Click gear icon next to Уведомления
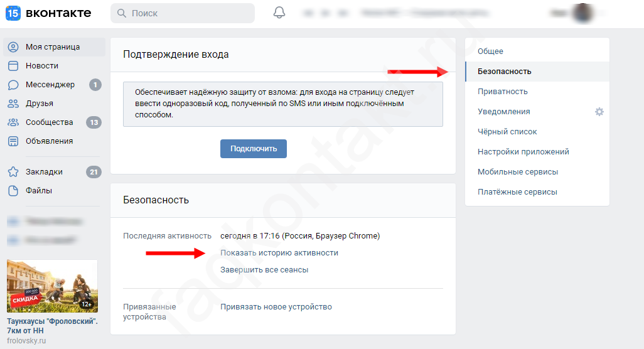Image resolution: width=644 pixels, height=349 pixels. (x=599, y=112)
